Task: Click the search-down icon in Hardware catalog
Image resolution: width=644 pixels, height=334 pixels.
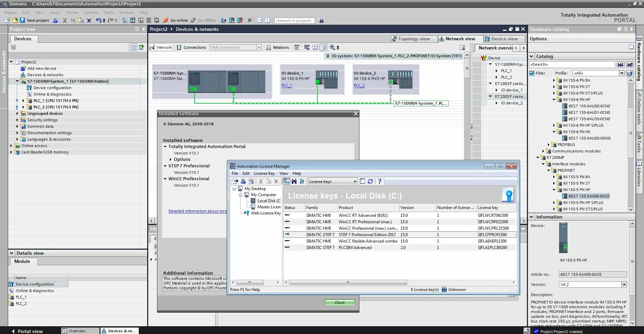Action: 620,64
